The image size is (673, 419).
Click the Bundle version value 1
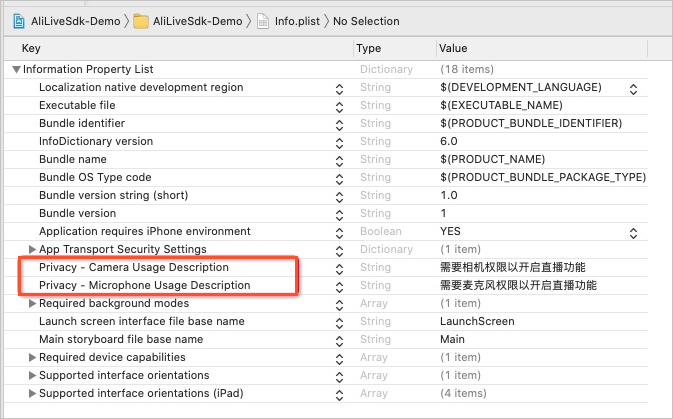tap(443, 213)
